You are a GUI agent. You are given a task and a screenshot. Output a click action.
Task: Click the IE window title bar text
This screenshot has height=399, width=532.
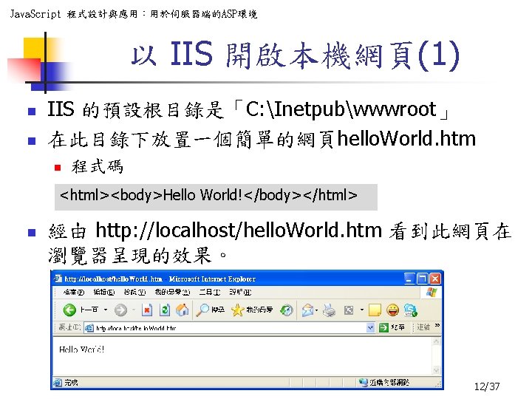[160, 279]
